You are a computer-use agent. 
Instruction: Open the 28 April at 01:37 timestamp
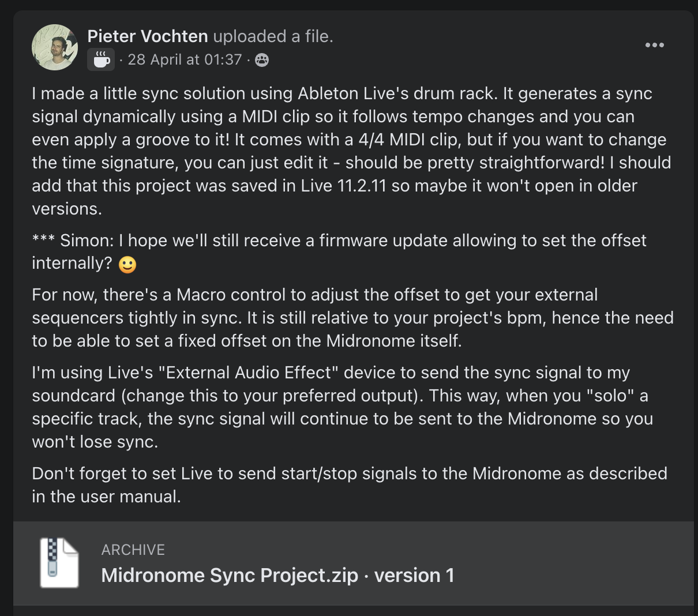(x=184, y=59)
